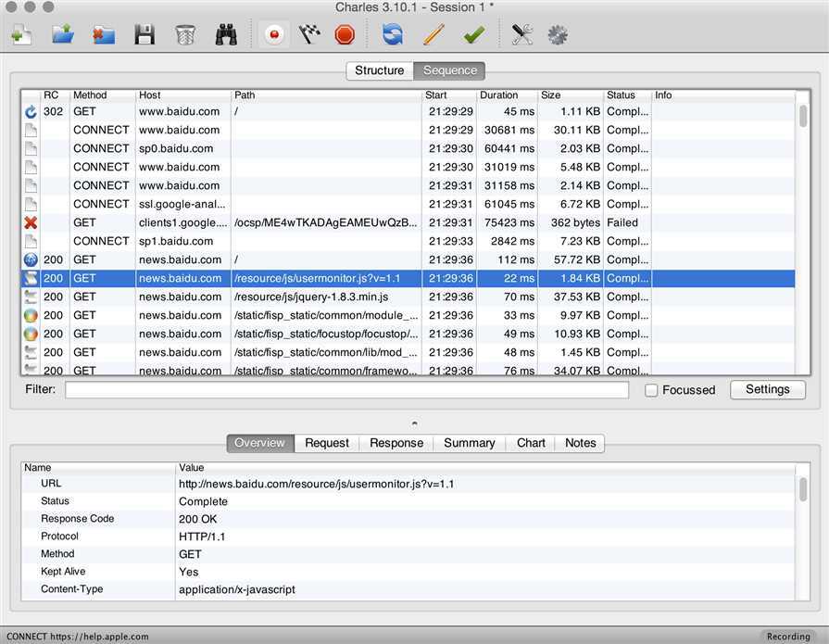Click the HTTP/1.1 protocol value
This screenshot has height=644, width=829.
click(202, 537)
